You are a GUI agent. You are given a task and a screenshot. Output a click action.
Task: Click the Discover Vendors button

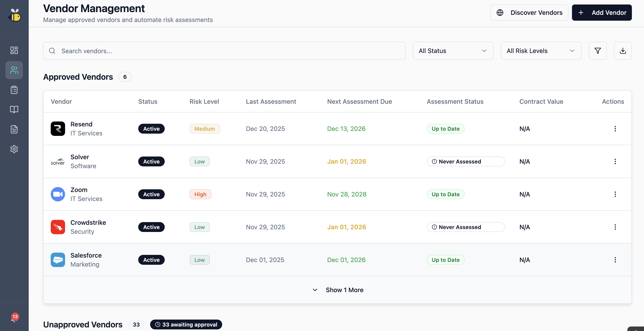529,13
